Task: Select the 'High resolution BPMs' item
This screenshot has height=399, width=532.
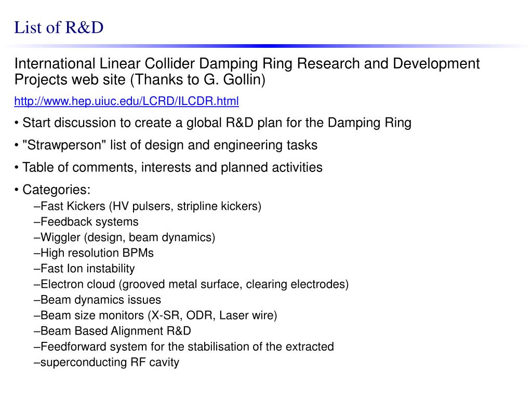Action: [x=94, y=253]
